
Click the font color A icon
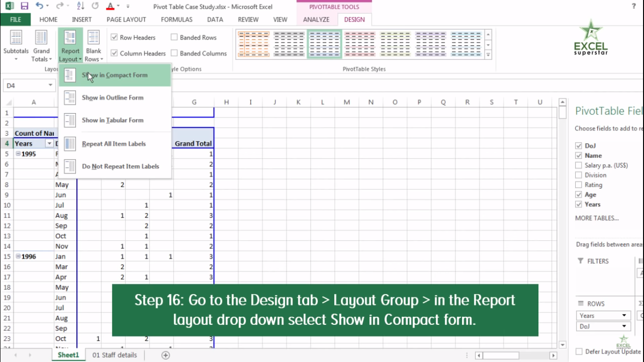110,6
